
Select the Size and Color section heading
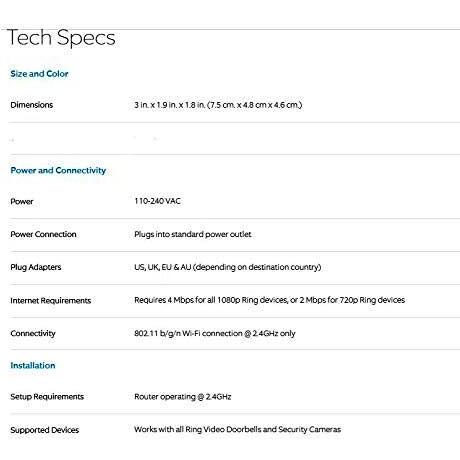click(x=39, y=74)
